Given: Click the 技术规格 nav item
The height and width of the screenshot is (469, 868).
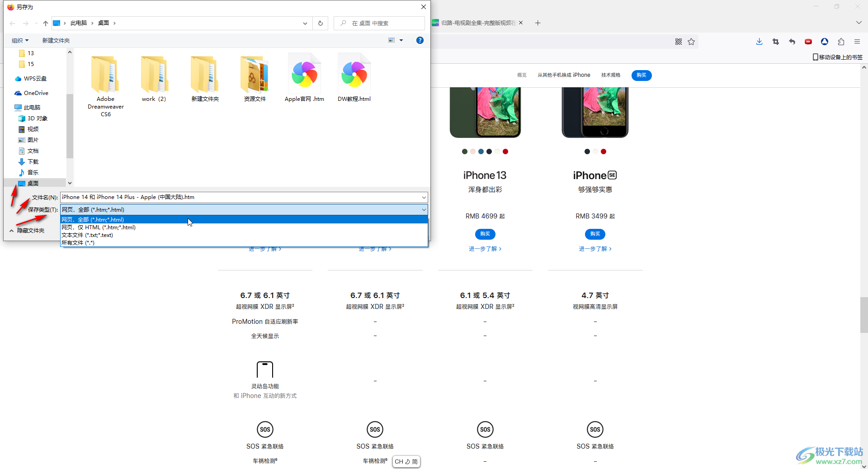Looking at the screenshot, I should 611,75.
